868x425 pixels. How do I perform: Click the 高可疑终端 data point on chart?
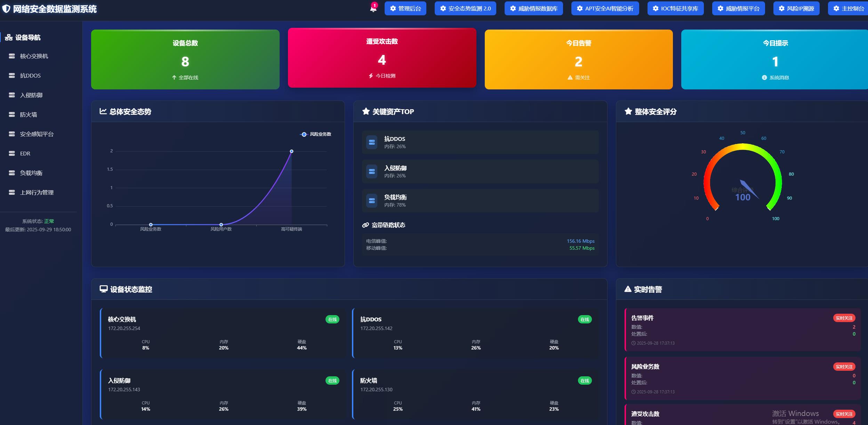coord(291,151)
